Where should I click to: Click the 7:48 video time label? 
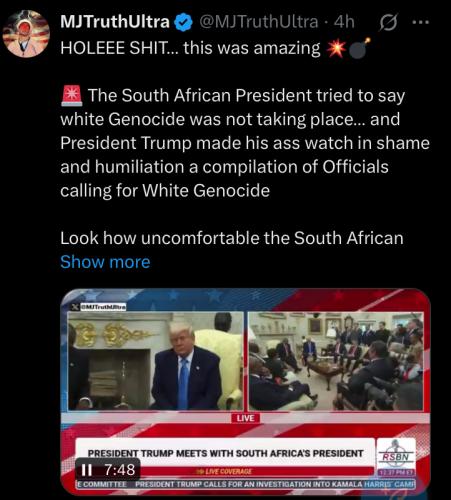click(120, 470)
